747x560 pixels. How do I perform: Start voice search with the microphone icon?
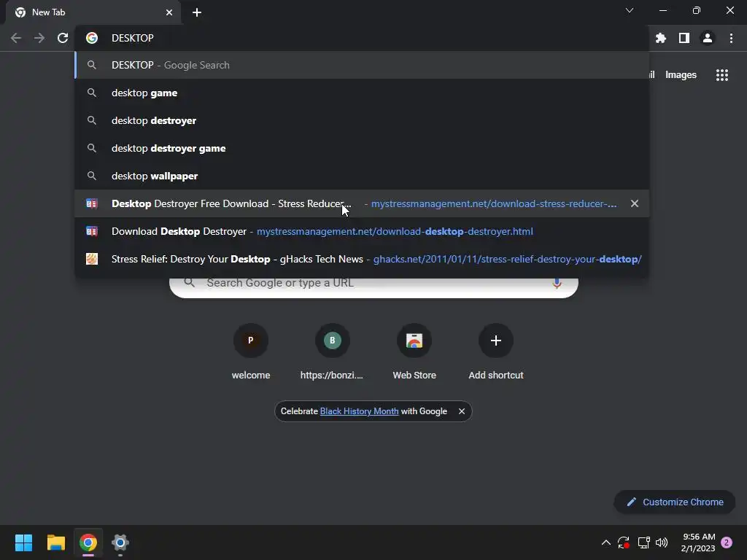point(557,284)
